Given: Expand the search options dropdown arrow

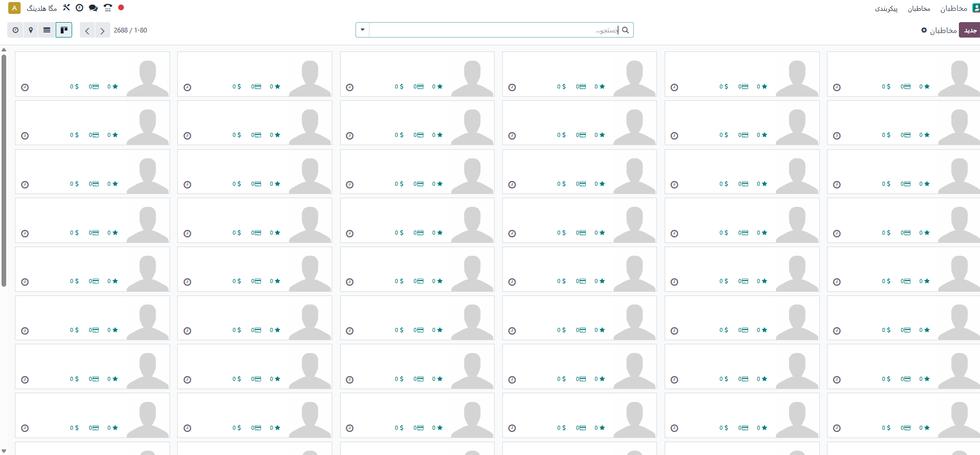Looking at the screenshot, I should point(363,30).
